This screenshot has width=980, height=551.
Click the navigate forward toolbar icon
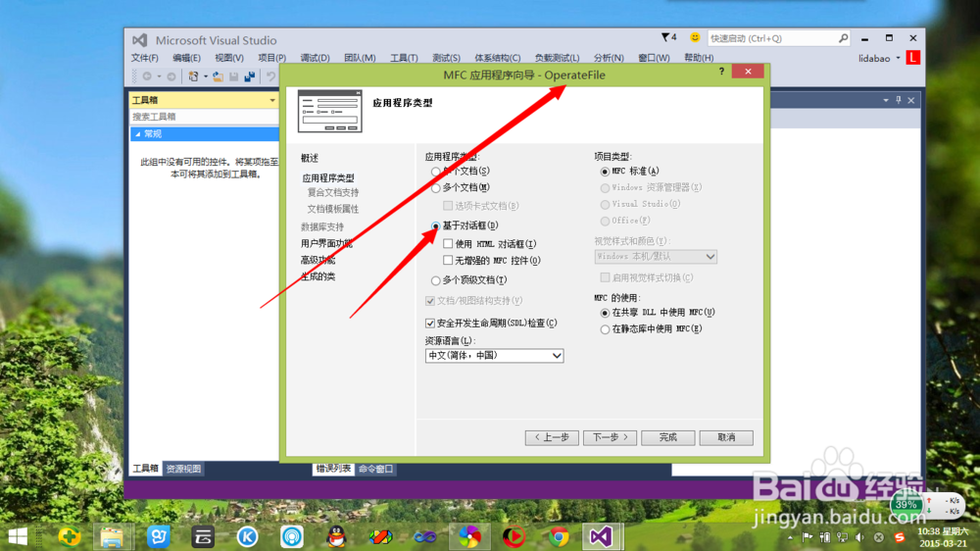171,76
